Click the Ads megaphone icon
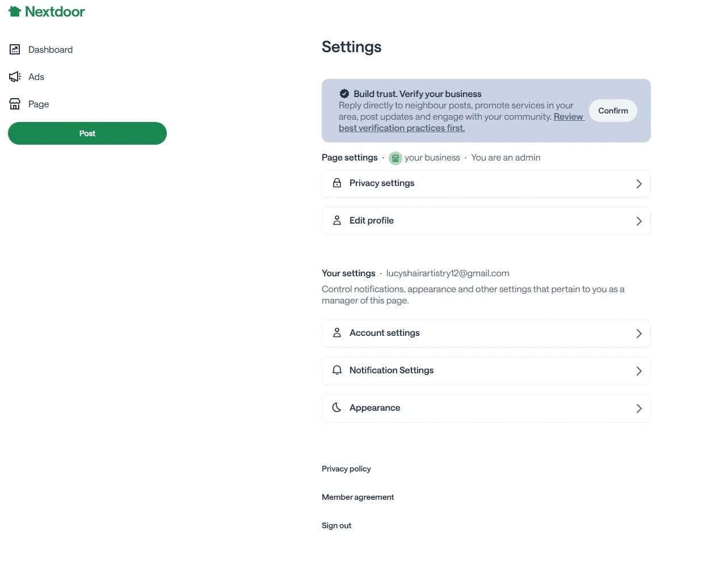This screenshot has width=728, height=577. click(x=15, y=77)
